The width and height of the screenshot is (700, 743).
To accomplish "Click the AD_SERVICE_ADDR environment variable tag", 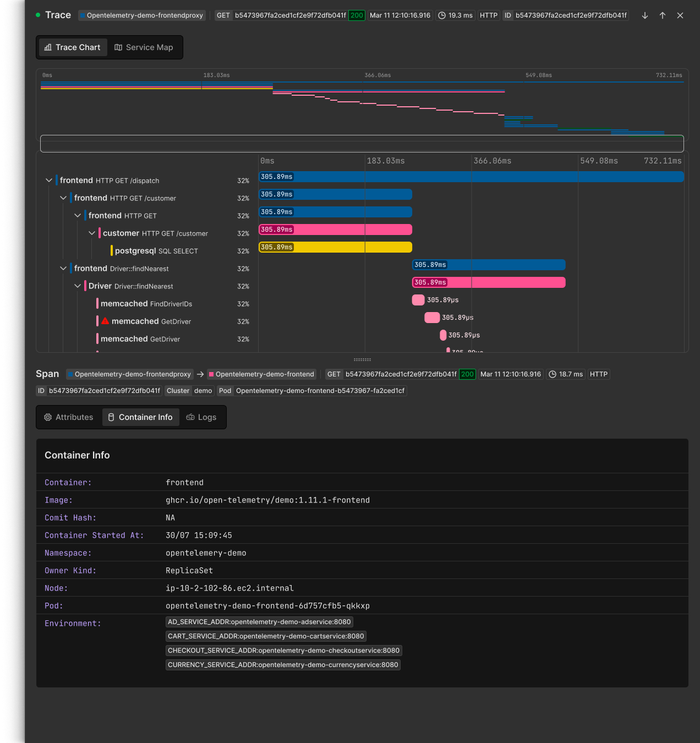I will 259,622.
